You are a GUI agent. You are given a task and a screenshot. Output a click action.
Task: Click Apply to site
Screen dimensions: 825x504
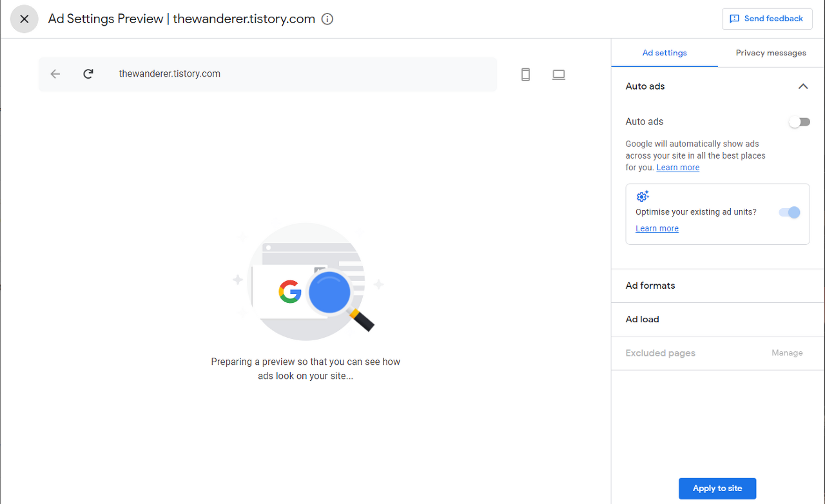tap(717, 489)
